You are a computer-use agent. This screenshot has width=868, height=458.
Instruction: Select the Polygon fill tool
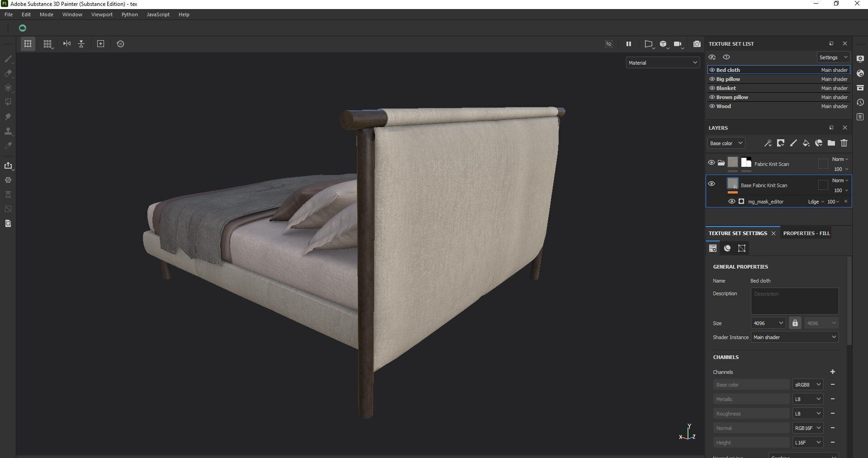pyautogui.click(x=8, y=102)
